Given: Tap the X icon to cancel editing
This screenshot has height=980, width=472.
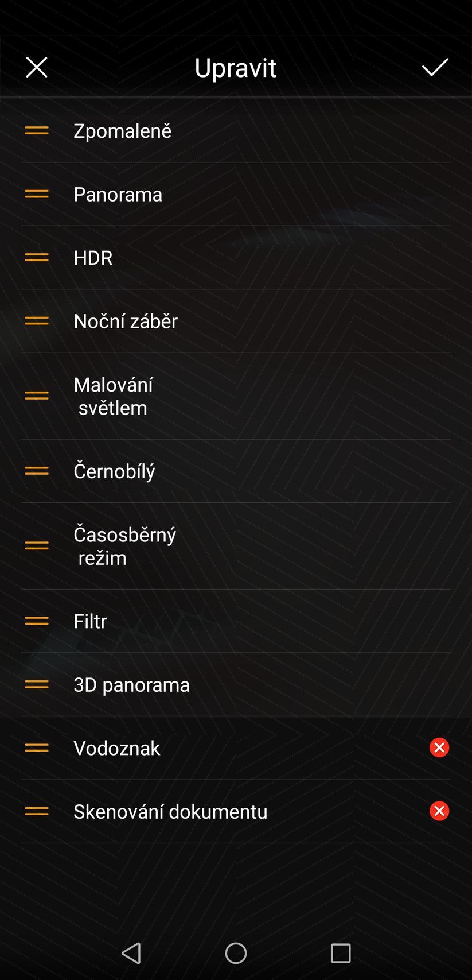Looking at the screenshot, I should [x=37, y=68].
